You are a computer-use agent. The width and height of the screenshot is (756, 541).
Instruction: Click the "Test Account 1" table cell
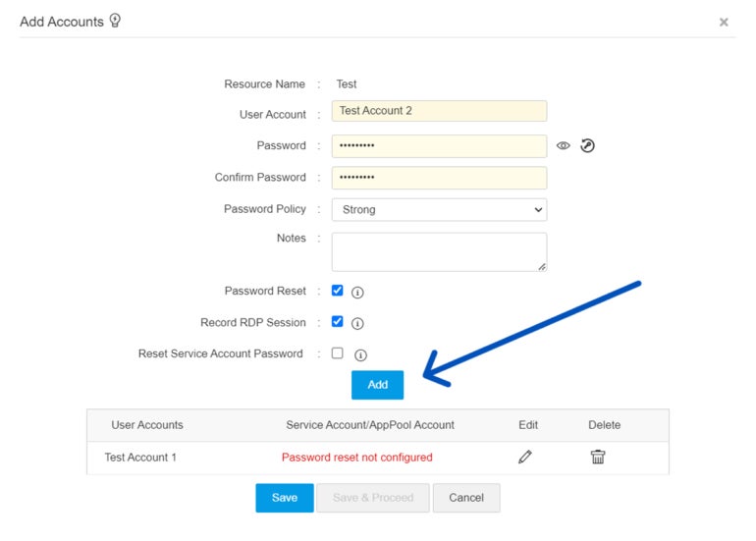140,458
